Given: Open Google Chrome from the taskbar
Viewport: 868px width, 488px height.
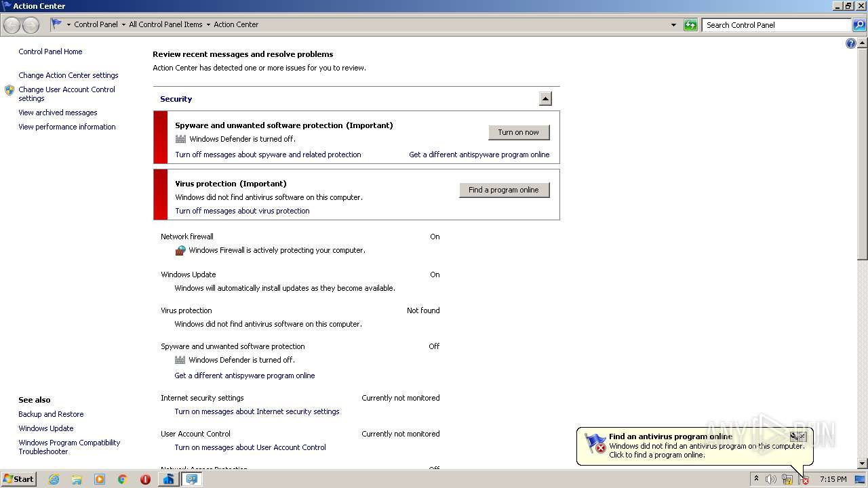Looking at the screenshot, I should [x=123, y=479].
